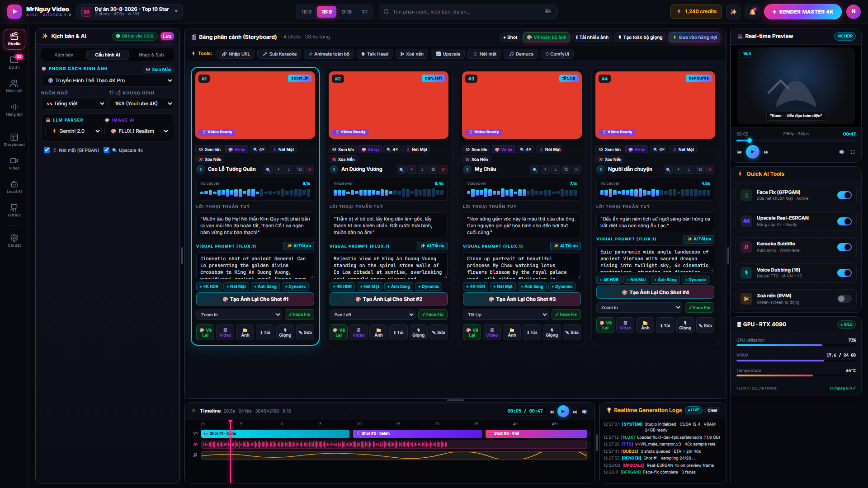Select 9:16 aspect ratio tab

tap(346, 12)
